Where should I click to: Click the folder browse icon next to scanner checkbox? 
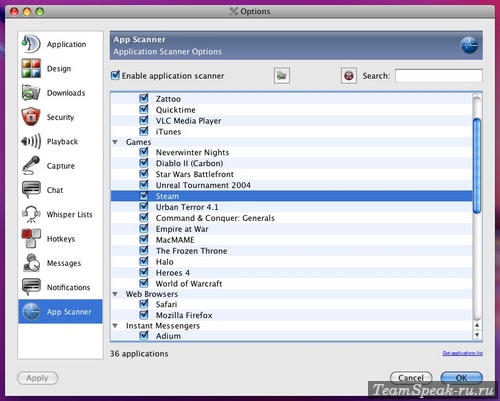(x=282, y=76)
